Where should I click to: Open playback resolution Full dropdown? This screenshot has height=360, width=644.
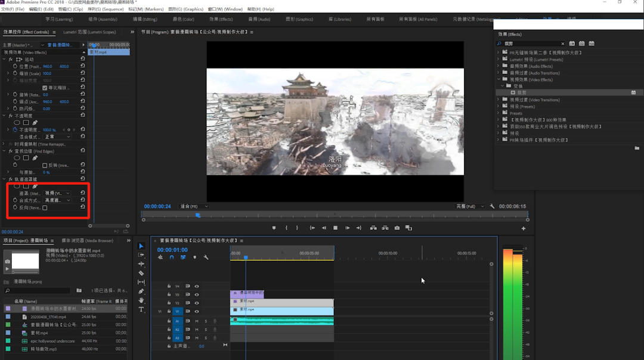(x=470, y=206)
